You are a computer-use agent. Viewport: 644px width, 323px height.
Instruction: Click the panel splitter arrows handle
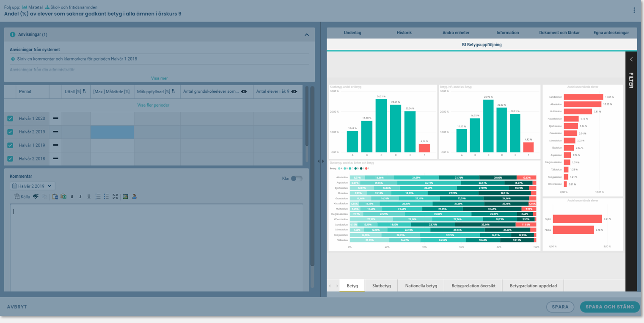tap(321, 161)
